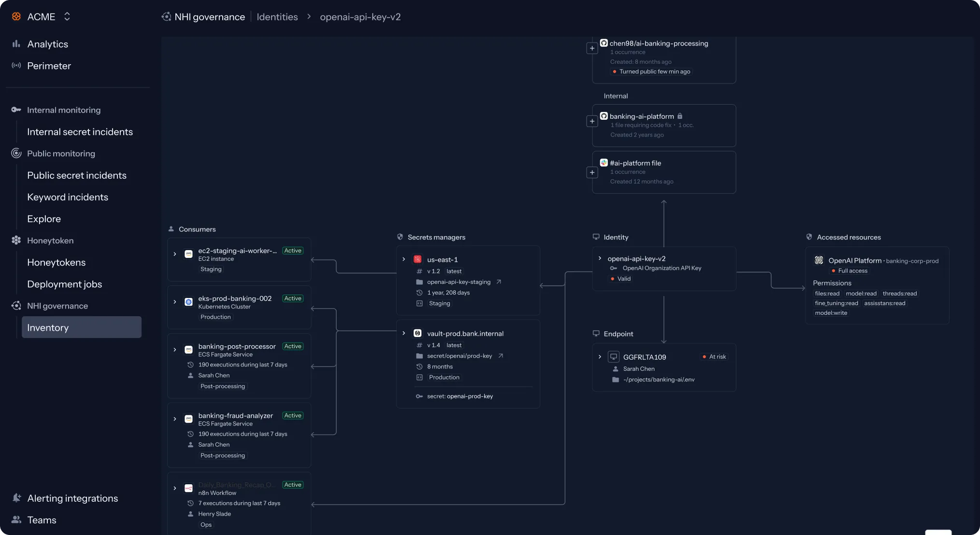Click the Alerting integrations bell icon
This screenshot has height=535, width=980.
point(16,498)
